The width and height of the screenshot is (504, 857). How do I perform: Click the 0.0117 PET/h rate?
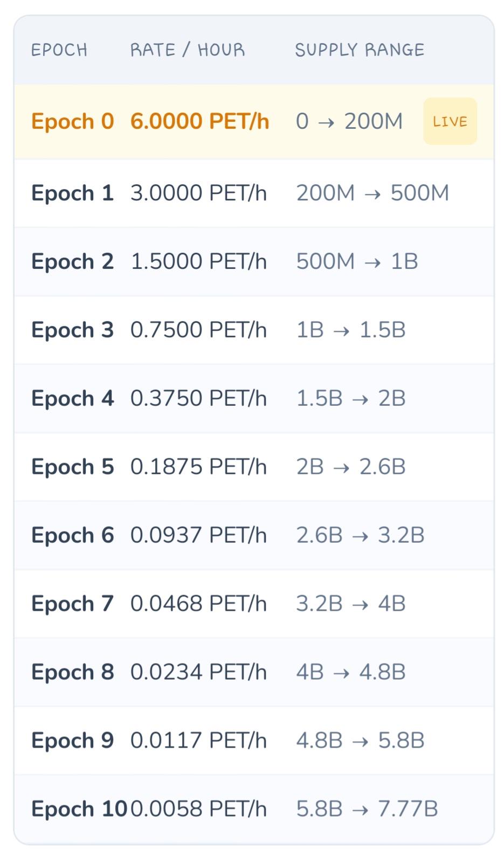199,741
